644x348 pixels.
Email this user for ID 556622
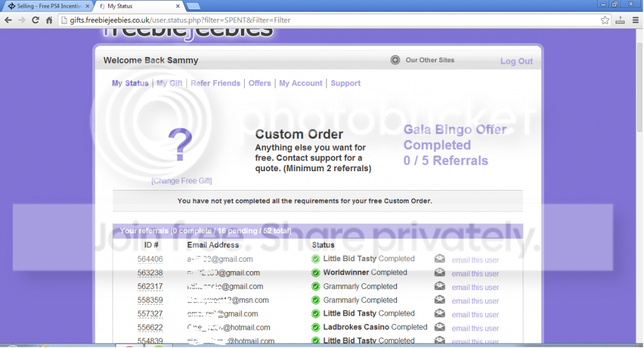click(475, 328)
